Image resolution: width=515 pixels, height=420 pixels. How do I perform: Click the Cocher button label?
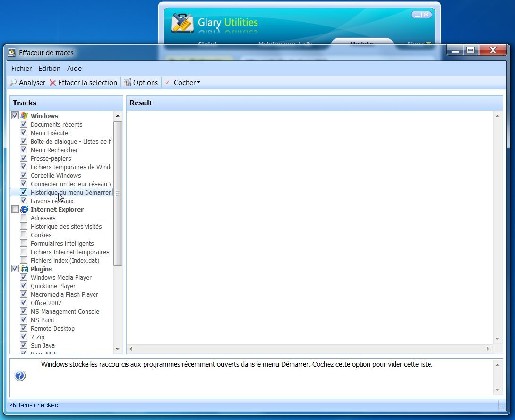point(185,82)
